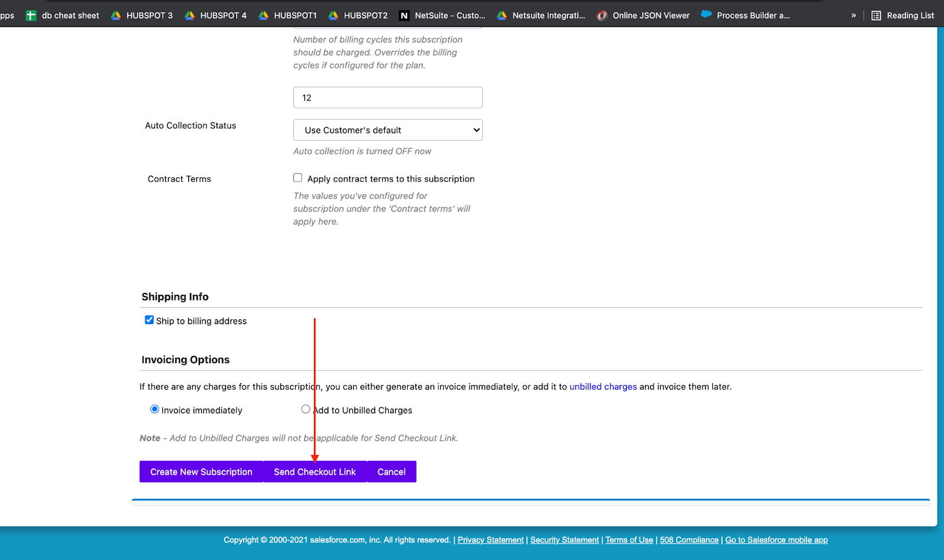Open the Process Builder Salesforce bookmark
Image resolution: width=944 pixels, height=560 pixels.
(746, 15)
